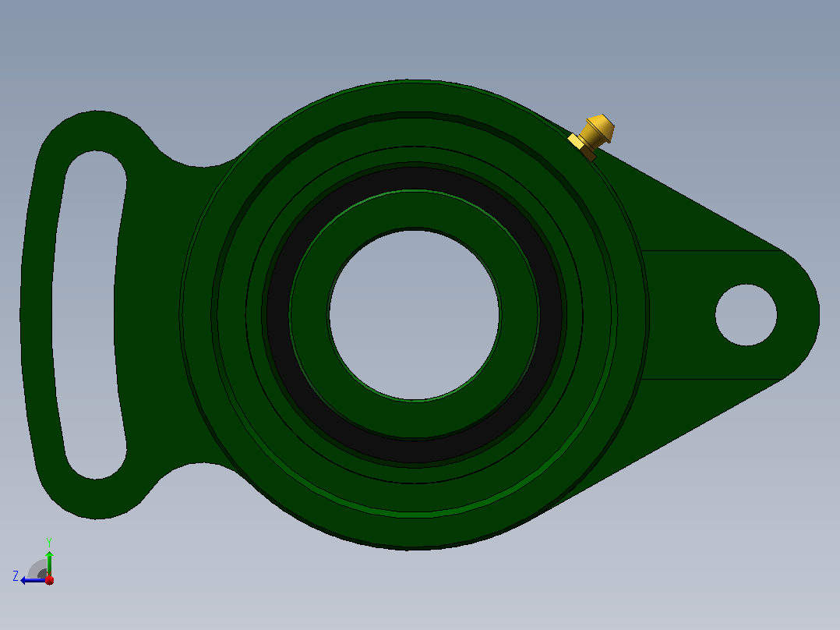Select the red origin ball of triad
This screenshot has width=840, height=630.
click(49, 580)
